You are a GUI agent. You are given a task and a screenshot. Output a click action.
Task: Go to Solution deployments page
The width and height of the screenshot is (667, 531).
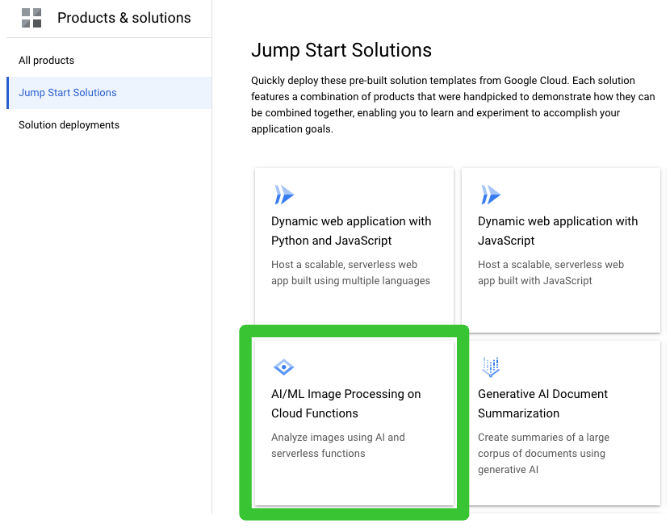pos(69,125)
